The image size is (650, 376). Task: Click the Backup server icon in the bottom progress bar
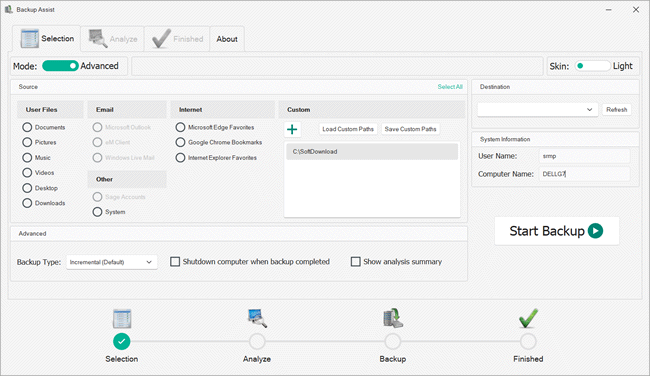(x=393, y=318)
